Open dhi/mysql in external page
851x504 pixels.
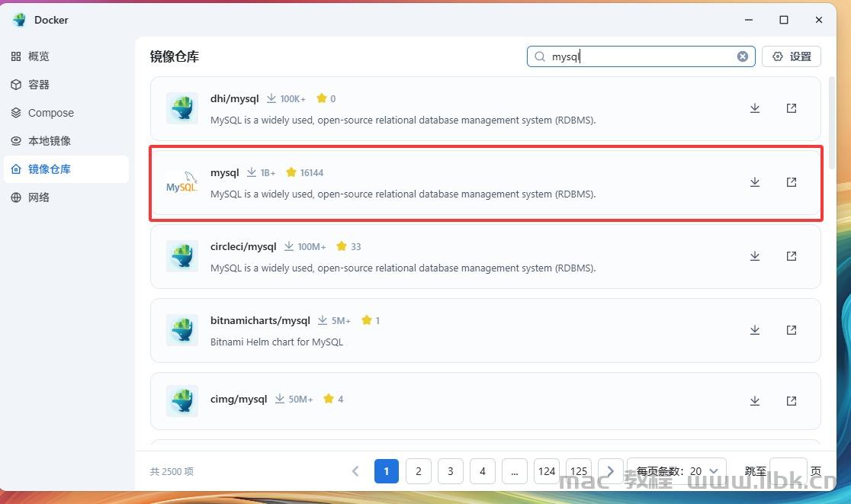(792, 108)
